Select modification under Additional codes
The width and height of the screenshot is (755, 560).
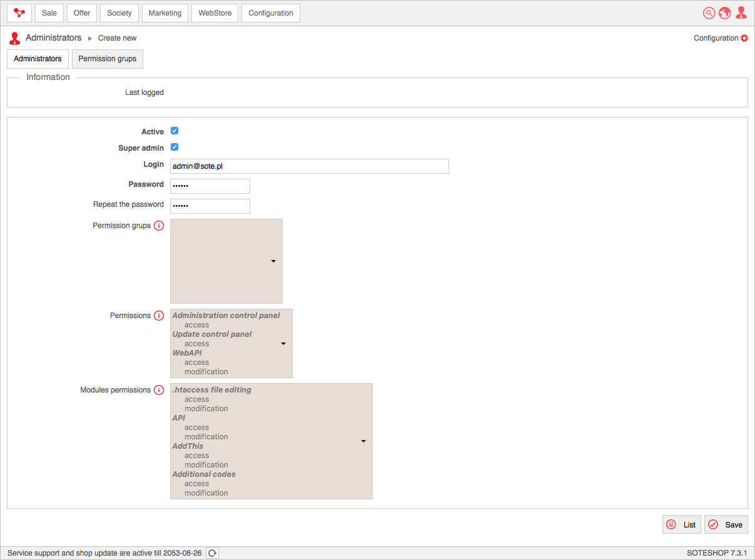206,493
